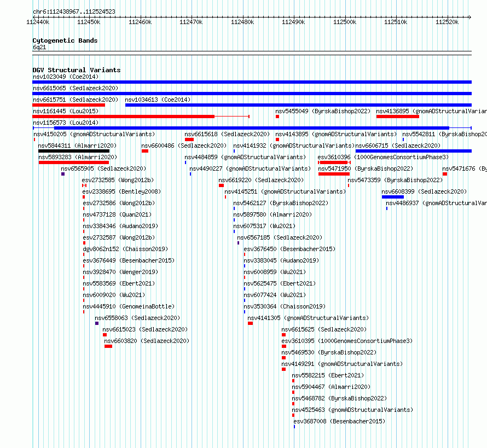The image size is (487, 448).
Task: Select nsv6615618 (Sedlazeck2020) label
Action: (x=227, y=134)
